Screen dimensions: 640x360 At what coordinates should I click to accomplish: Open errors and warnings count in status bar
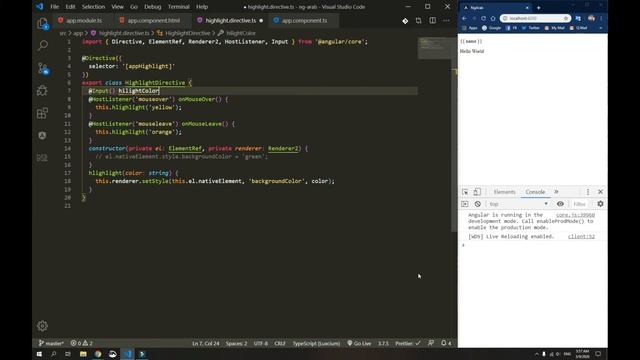pos(82,343)
